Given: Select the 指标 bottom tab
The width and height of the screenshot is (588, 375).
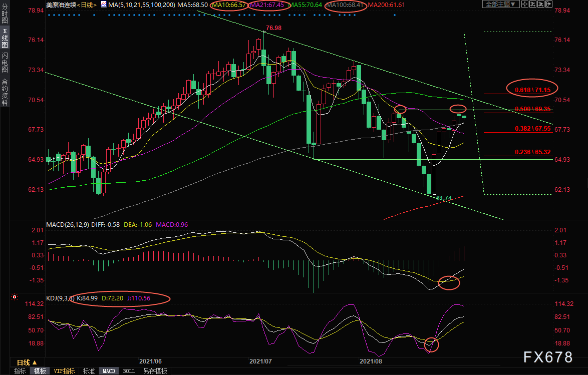Looking at the screenshot, I should (x=20, y=371).
